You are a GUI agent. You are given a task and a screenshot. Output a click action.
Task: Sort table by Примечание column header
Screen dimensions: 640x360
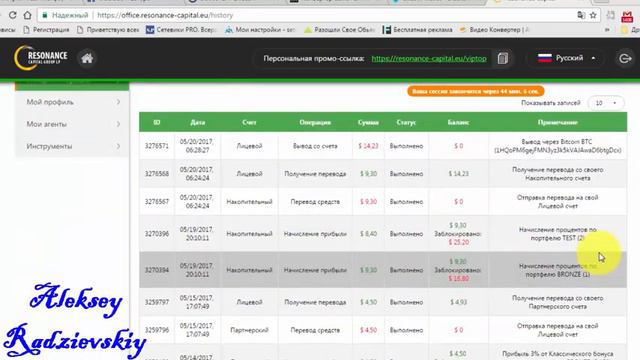pos(558,122)
